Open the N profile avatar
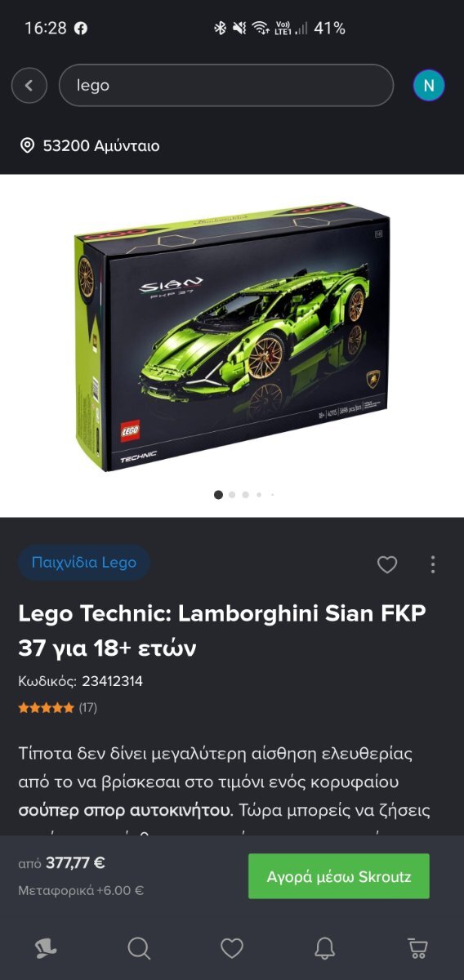 pyautogui.click(x=429, y=85)
